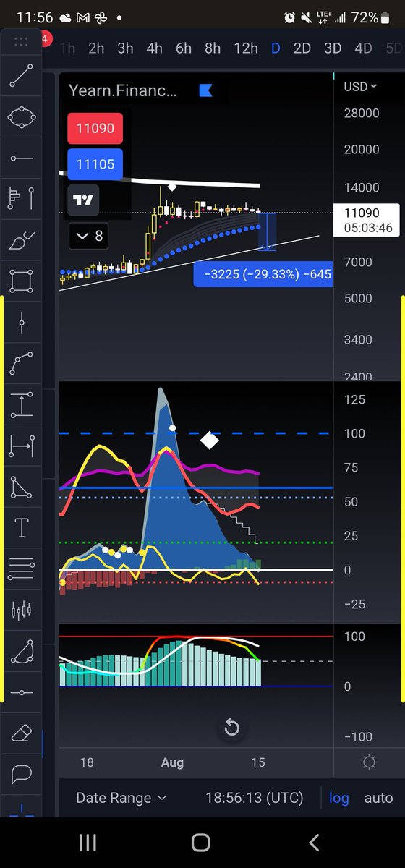Tap the TradingView logo button
The width and height of the screenshot is (405, 868).
(84, 201)
